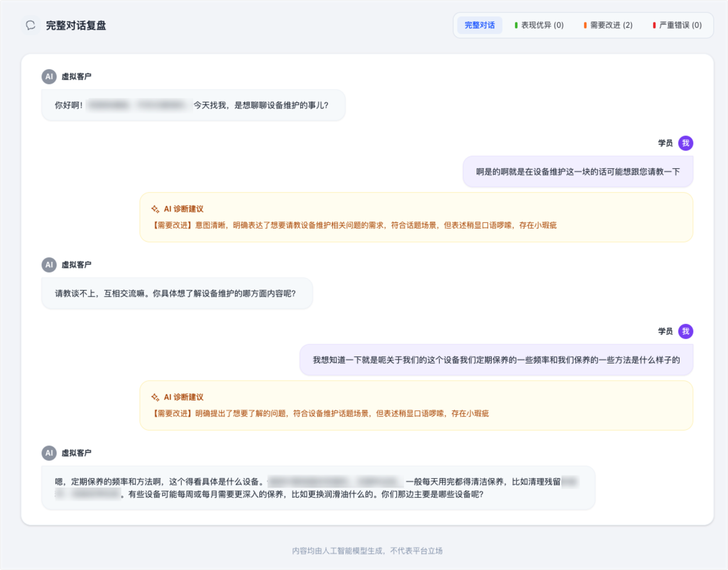Click the AI 诊断建议 heading above 明确提出了
728x570 pixels.
point(183,397)
